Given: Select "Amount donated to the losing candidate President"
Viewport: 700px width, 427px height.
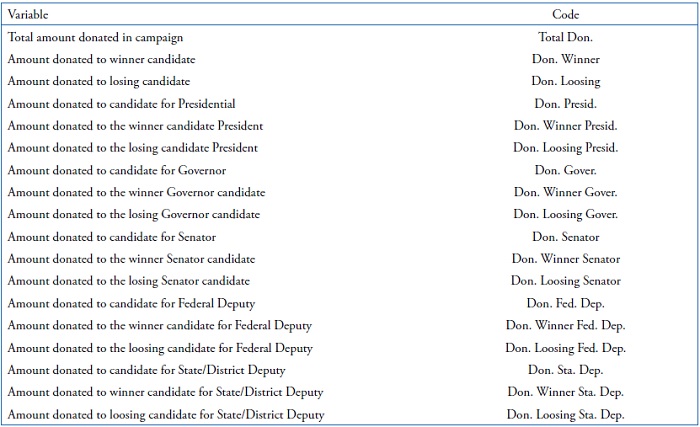Looking at the screenshot, I should [132, 148].
